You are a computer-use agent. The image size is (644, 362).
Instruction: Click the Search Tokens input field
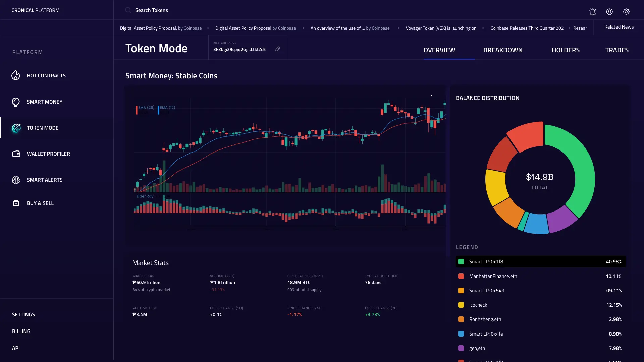[x=152, y=10]
